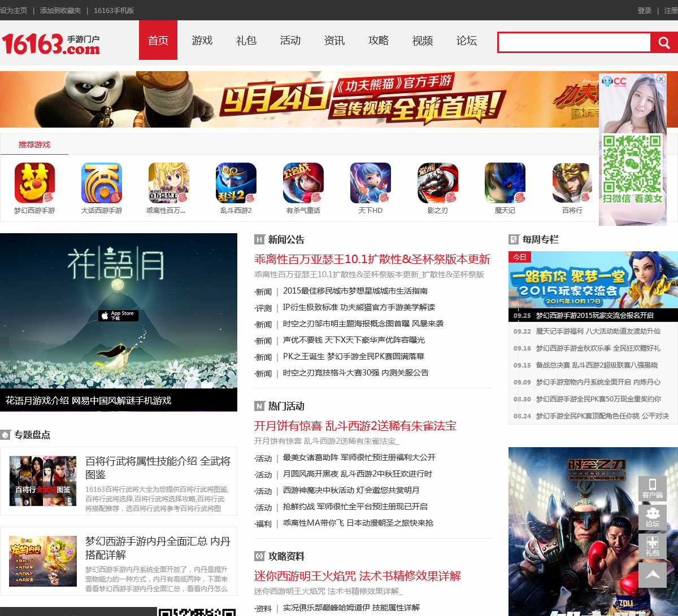This screenshot has width=678, height=616.
Task: Open news PK之王诞生 梦幻手游全民PK赛圆满落幕
Action: point(354,356)
